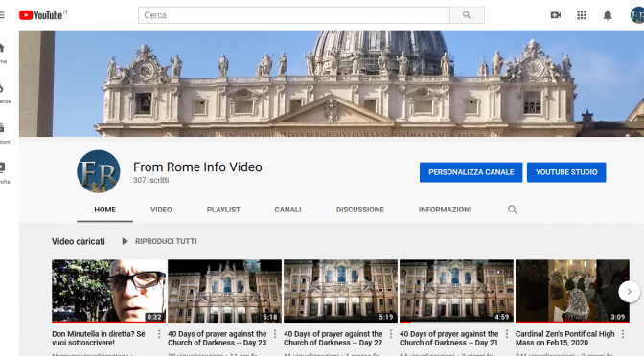The height and width of the screenshot is (356, 644).
Task: Switch to the INFORMAZIONI tab
Action: [x=445, y=210]
